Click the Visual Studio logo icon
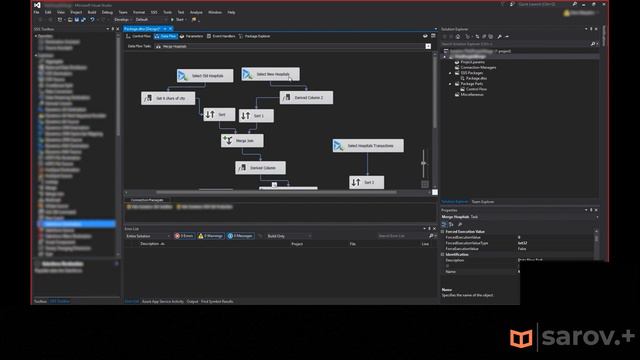Screen dimensions: 640x360 (38, 5)
